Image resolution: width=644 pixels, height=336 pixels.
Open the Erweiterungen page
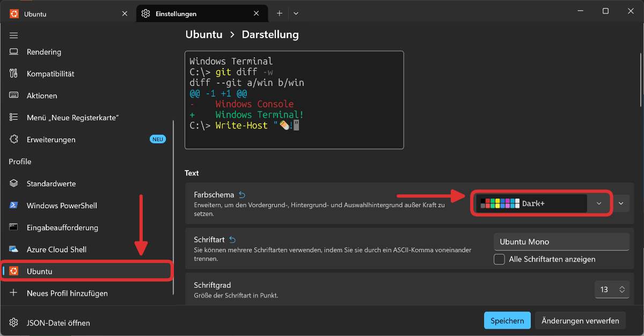88,140
